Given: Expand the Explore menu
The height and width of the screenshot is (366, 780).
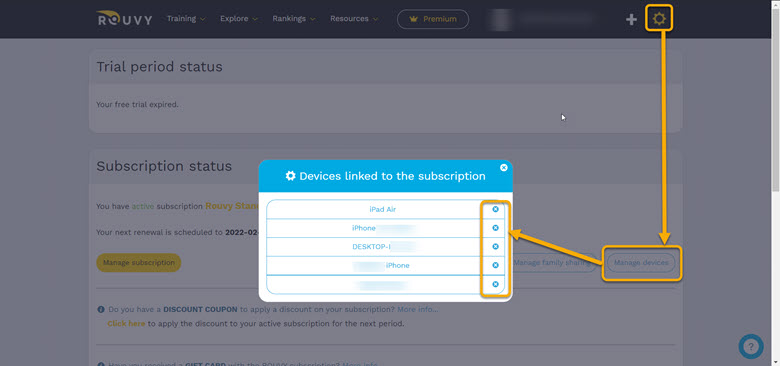Looking at the screenshot, I should point(239,19).
